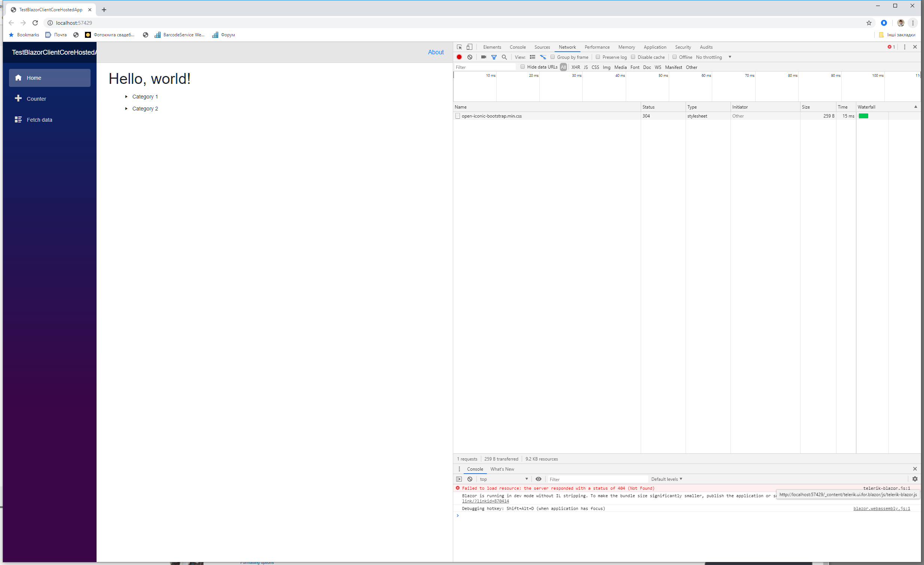The image size is (924, 565).
Task: Select element inspector tool
Action: [x=459, y=47]
